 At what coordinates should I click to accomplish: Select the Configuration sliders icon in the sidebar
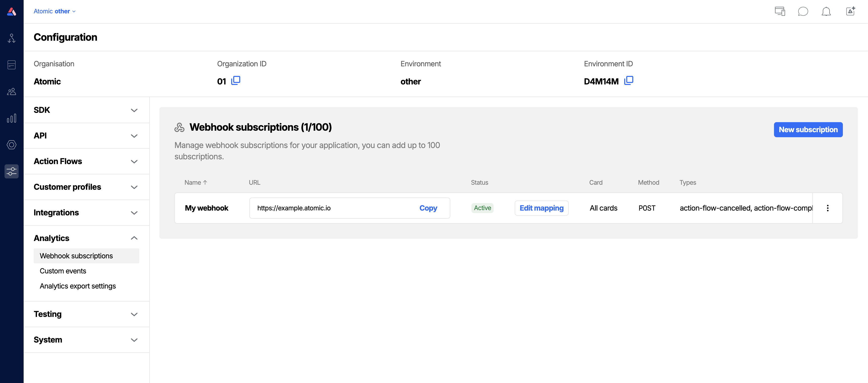point(12,171)
